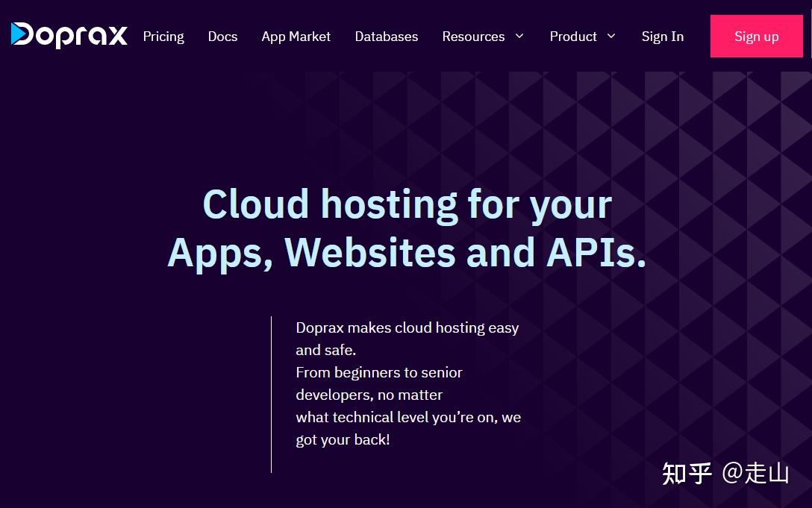This screenshot has width=812, height=508.
Task: Open the Resources menu
Action: pyautogui.click(x=473, y=37)
